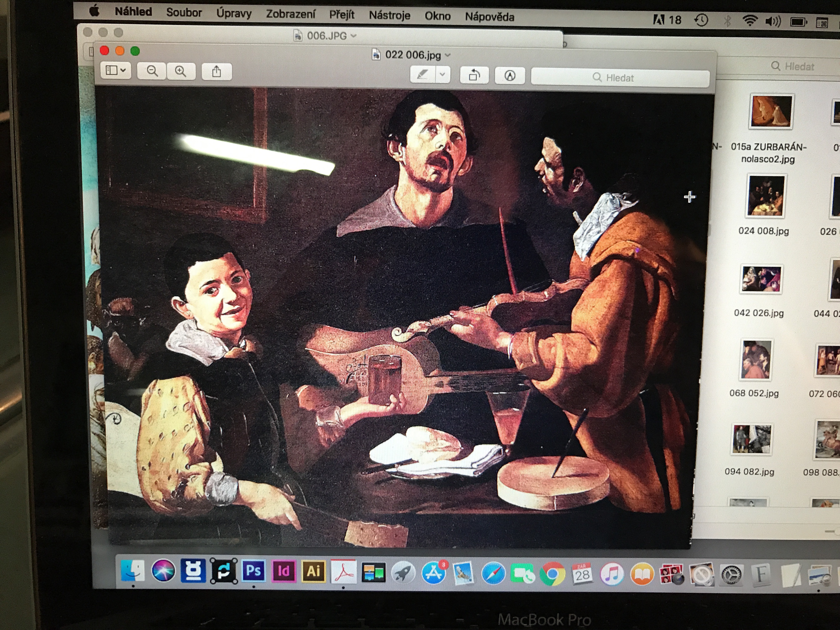Open the 022 006.jpg title dropdown

448,55
